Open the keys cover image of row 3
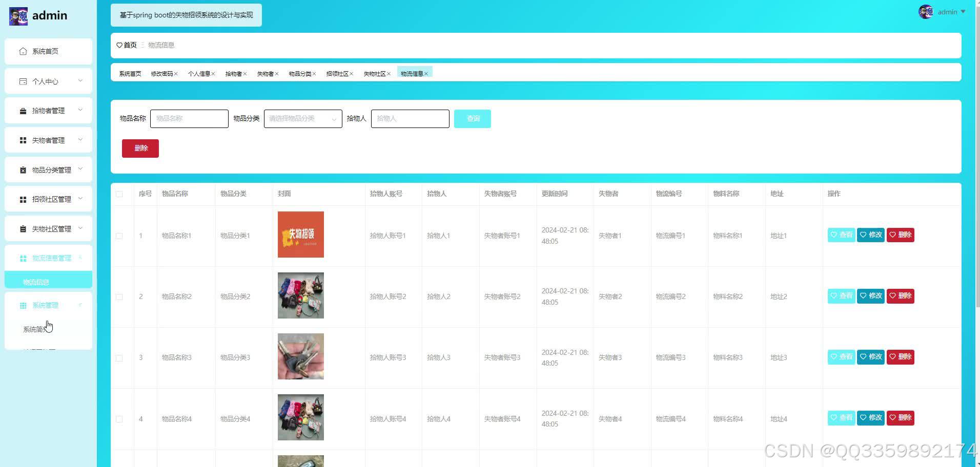This screenshot has width=980, height=467. pyautogui.click(x=301, y=356)
